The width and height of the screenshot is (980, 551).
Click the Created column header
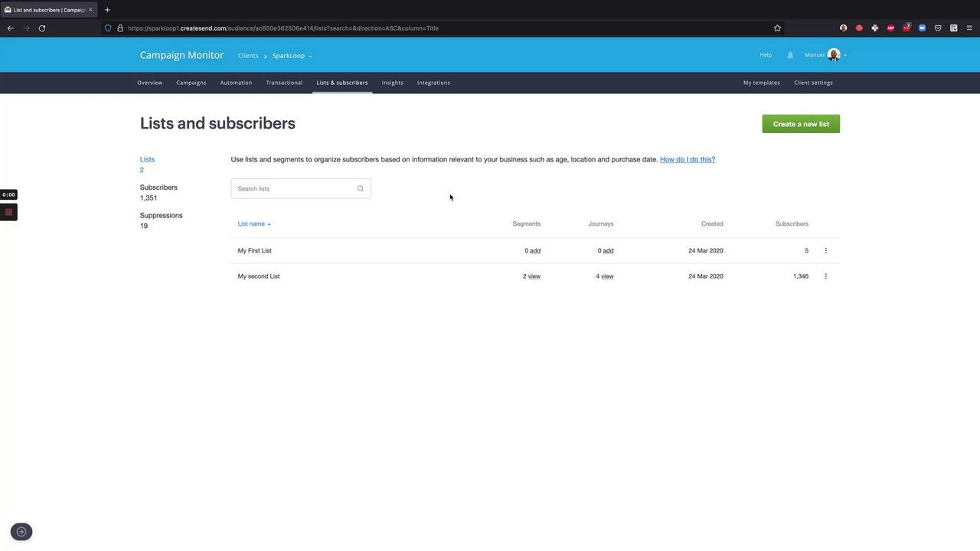click(x=712, y=224)
